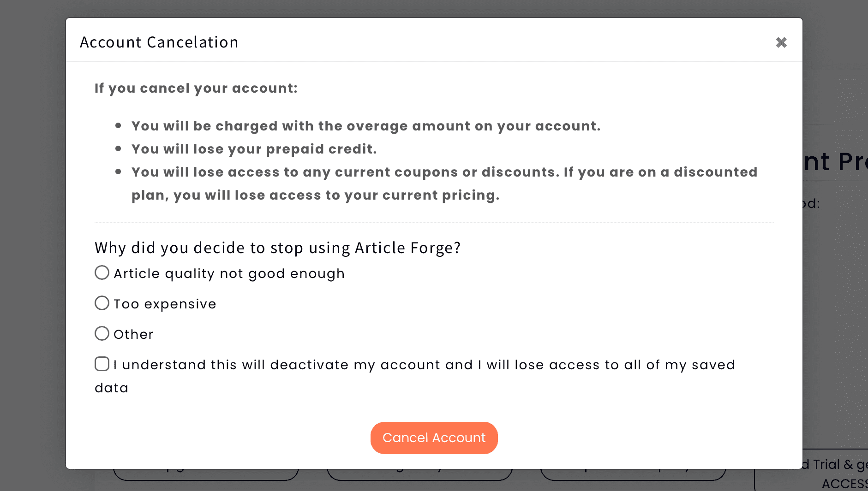868x491 pixels.
Task: Pick "Other" as the cancelation reason
Action: click(x=102, y=333)
